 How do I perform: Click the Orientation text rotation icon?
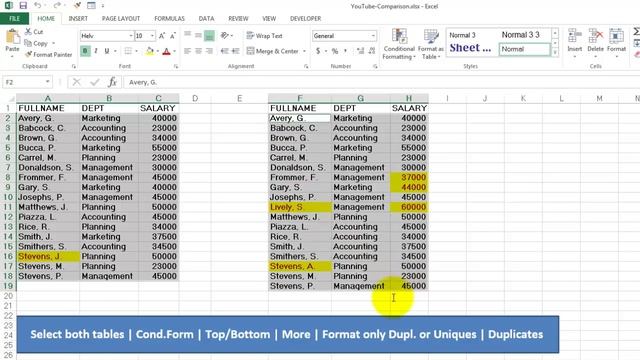coord(224,36)
